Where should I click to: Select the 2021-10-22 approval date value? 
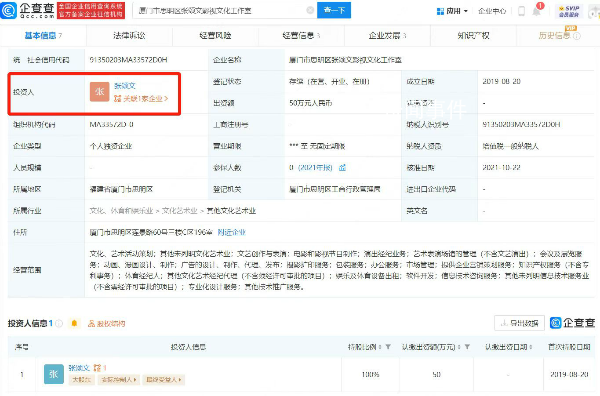[x=501, y=168]
